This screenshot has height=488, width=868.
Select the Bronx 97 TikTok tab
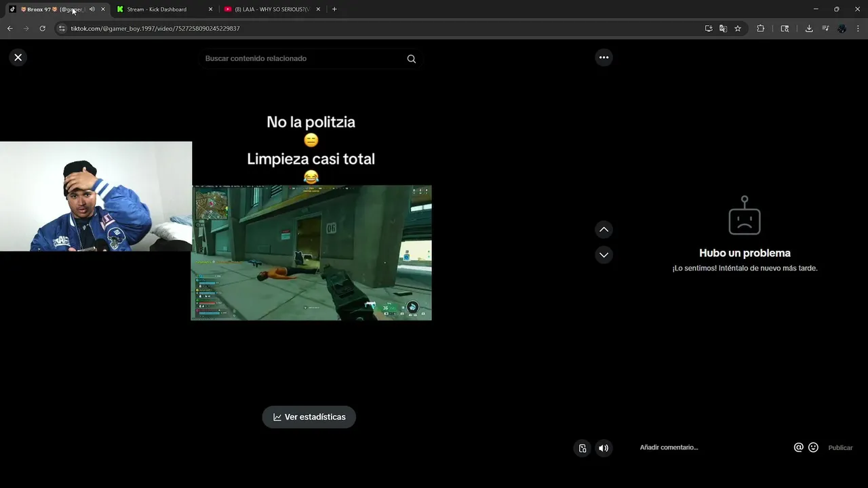(x=52, y=9)
